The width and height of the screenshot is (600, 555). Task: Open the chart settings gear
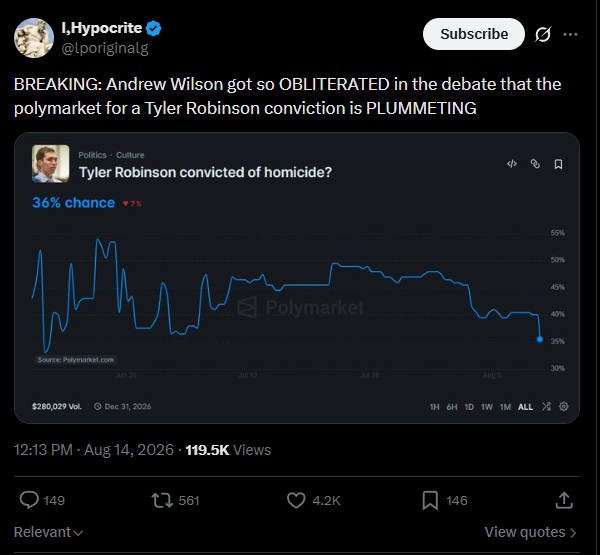tap(564, 406)
